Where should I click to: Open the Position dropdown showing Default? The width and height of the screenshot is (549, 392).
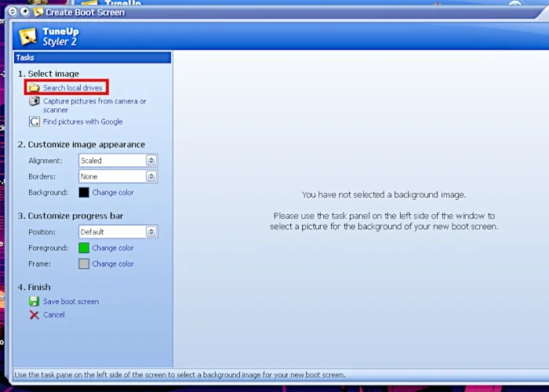click(x=118, y=232)
